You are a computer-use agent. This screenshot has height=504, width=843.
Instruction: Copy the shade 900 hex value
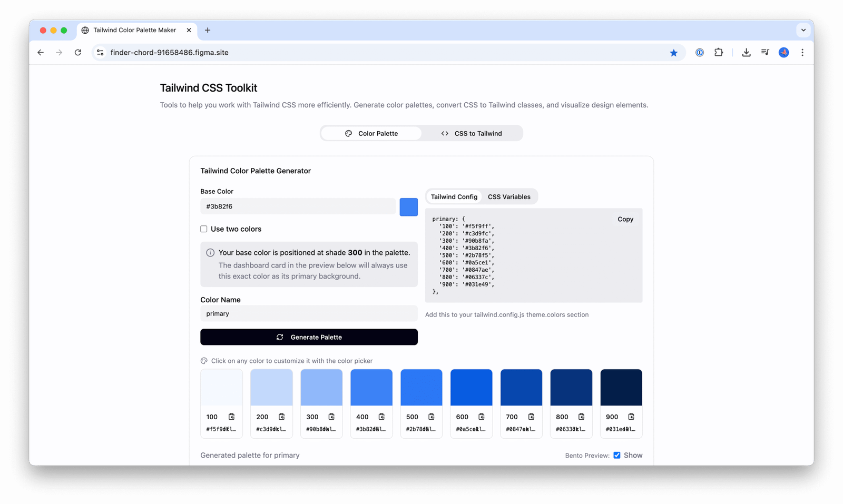click(631, 417)
